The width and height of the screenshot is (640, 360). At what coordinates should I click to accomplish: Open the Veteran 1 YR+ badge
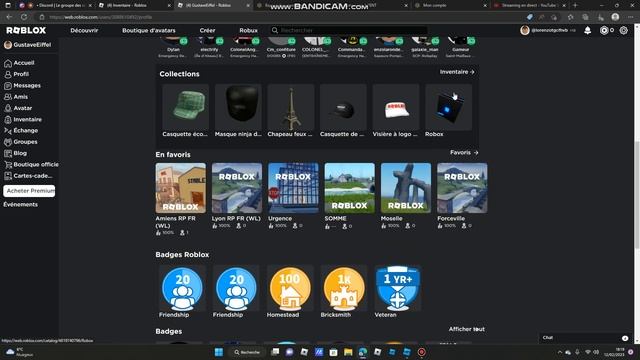coord(398,289)
